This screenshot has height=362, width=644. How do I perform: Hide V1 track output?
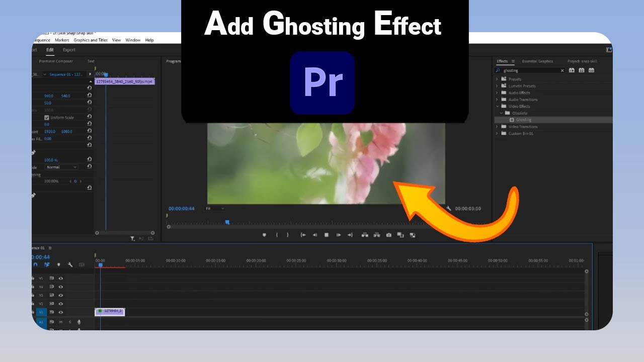pos(61,312)
